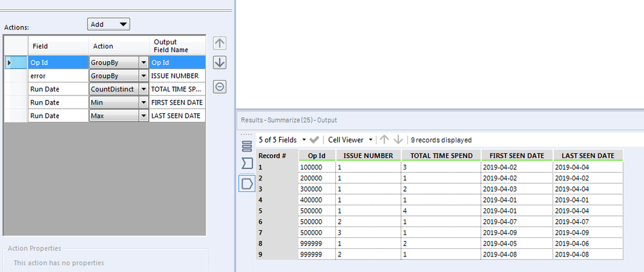Screen dimensions: 644x272
Task: Select Op Id cell 100000
Action: (x=317, y=167)
